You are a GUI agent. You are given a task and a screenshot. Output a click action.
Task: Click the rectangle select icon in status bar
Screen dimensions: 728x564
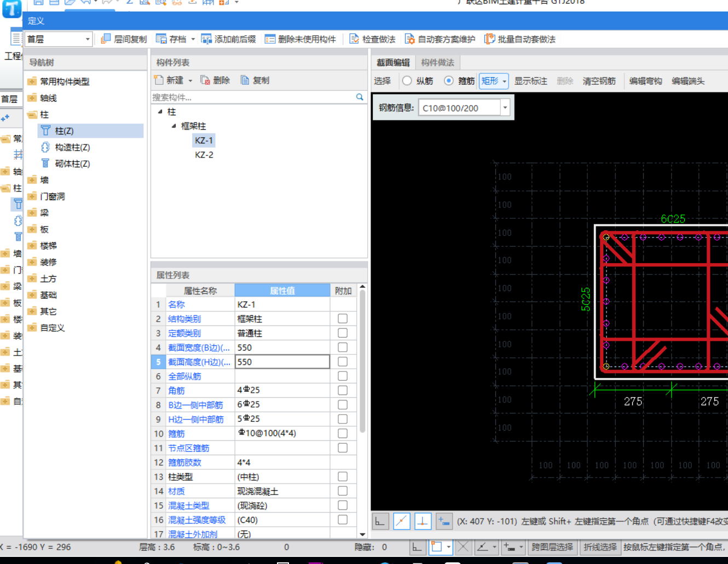click(x=436, y=546)
